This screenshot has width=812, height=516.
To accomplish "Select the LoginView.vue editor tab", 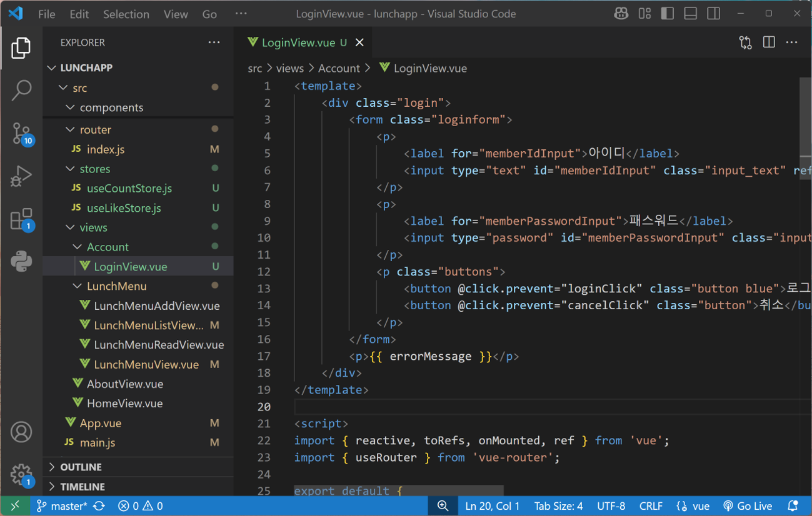I will (304, 42).
